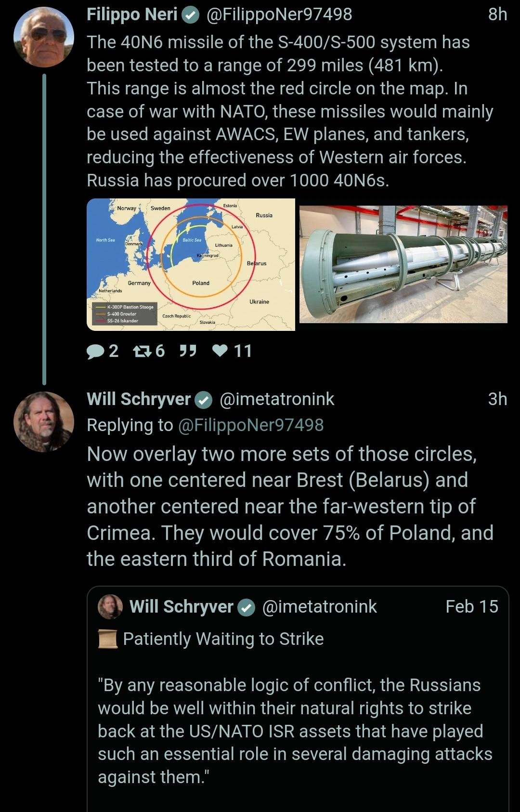Open Filippo Neri's profile picture
Viewport: 520px width, 812px height.
[x=44, y=37]
